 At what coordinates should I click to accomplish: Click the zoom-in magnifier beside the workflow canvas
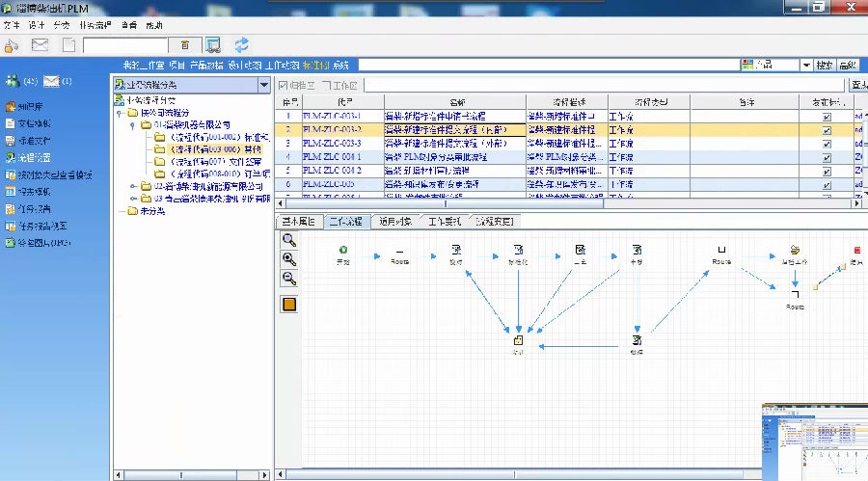pyautogui.click(x=288, y=260)
